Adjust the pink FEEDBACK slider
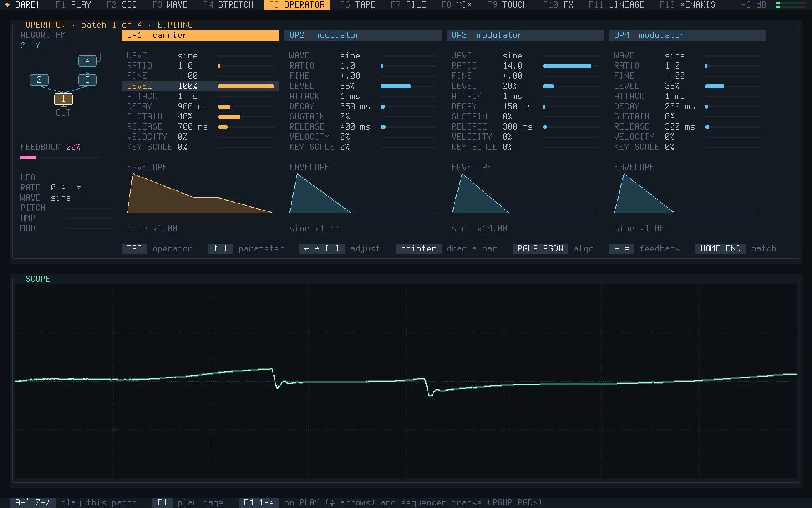The height and width of the screenshot is (508, 812). click(x=61, y=157)
